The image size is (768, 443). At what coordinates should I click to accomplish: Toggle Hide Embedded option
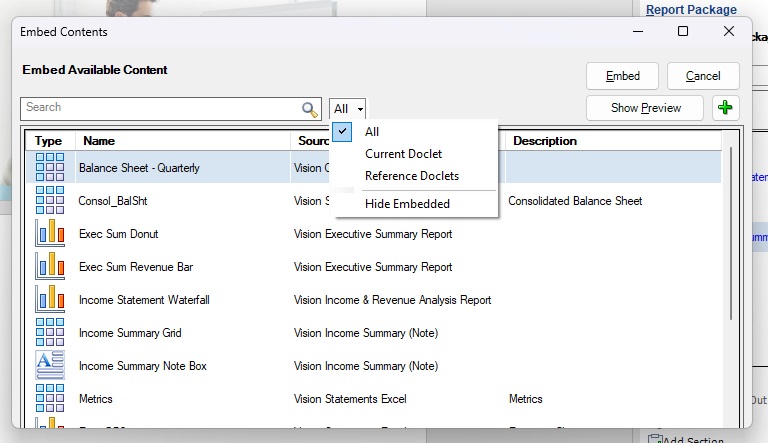(x=407, y=204)
